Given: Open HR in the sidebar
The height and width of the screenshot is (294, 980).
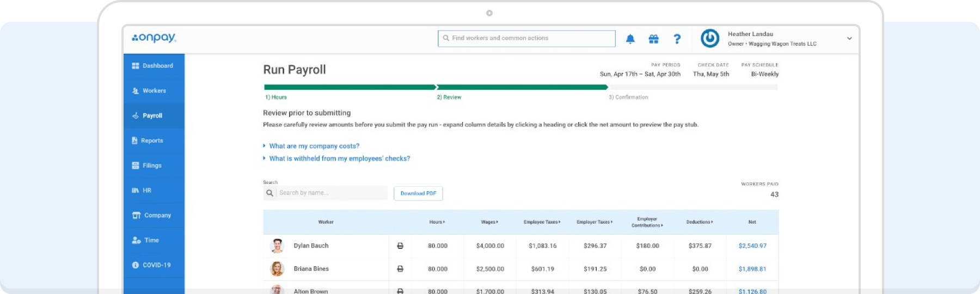Looking at the screenshot, I should click(x=154, y=191).
